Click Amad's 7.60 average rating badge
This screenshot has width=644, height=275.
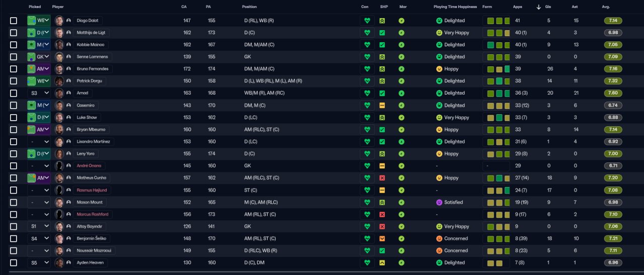click(613, 93)
